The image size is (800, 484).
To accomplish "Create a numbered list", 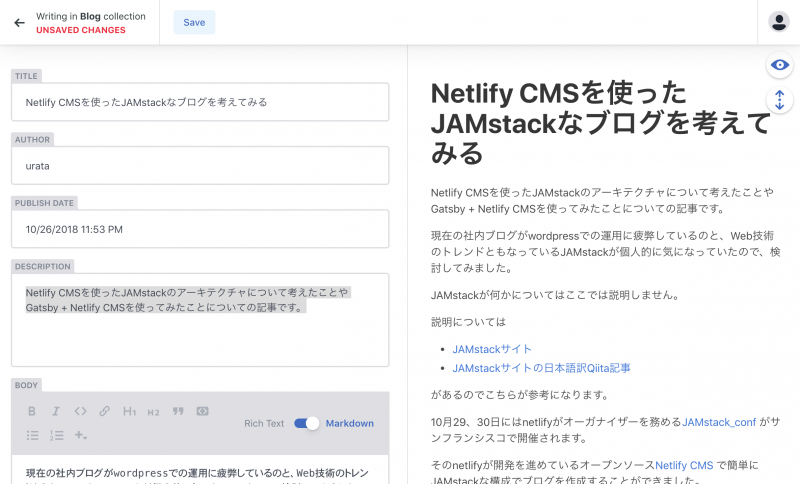I will click(x=56, y=435).
